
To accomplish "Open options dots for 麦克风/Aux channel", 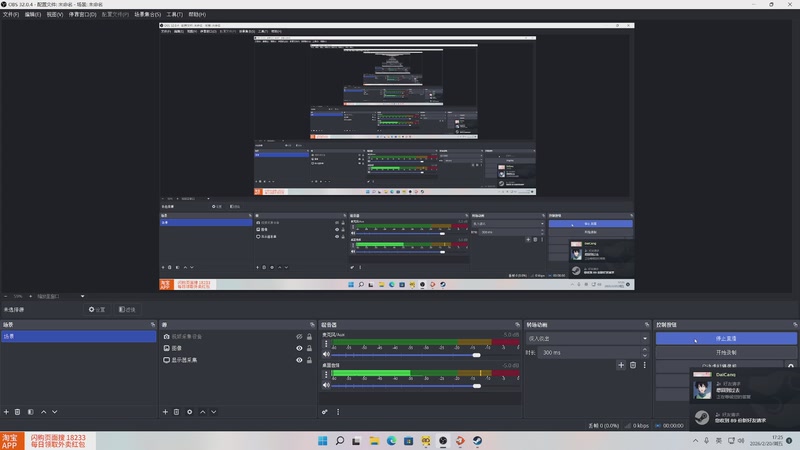I will pyautogui.click(x=326, y=344).
